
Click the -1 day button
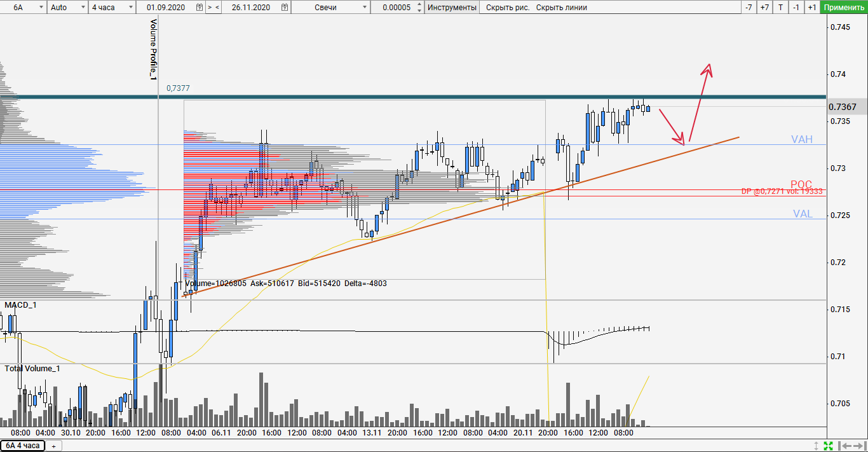click(x=796, y=8)
